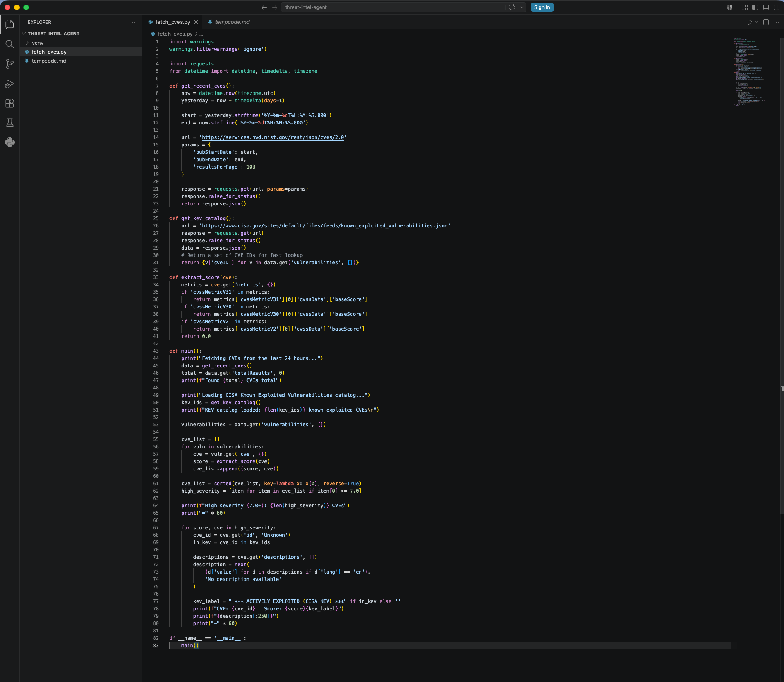Viewport: 784px width, 682px height.
Task: Close the fetch_cves.py tab
Action: [196, 22]
